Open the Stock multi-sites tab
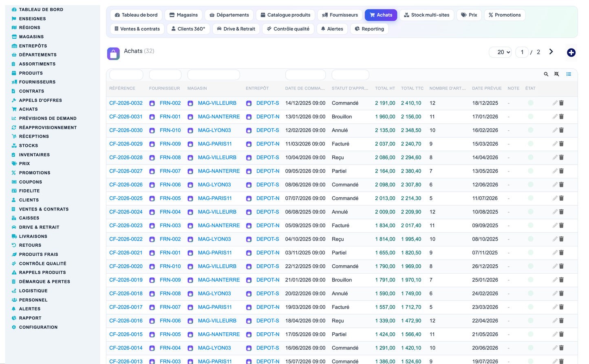589x364 pixels. coord(427,15)
